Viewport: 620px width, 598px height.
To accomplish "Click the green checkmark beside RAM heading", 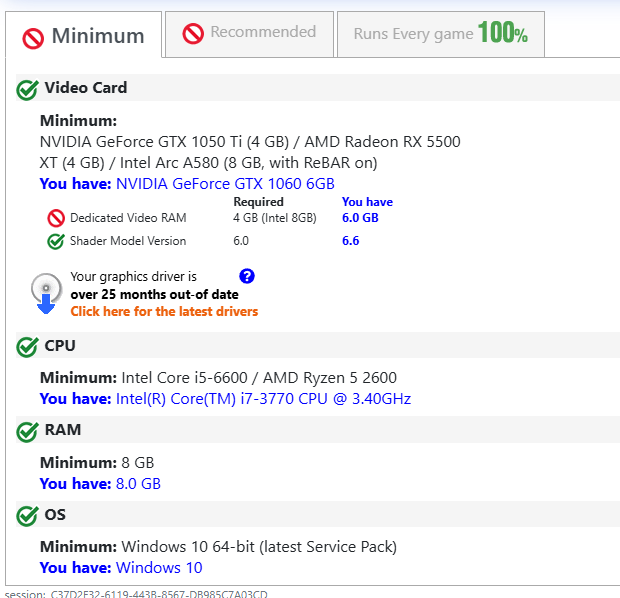I will coord(27,431).
